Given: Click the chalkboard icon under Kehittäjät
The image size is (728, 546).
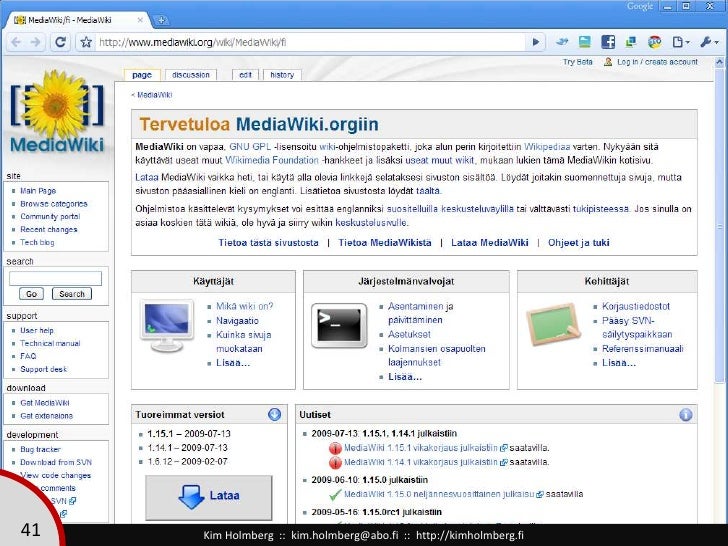Looking at the screenshot, I should (553, 324).
